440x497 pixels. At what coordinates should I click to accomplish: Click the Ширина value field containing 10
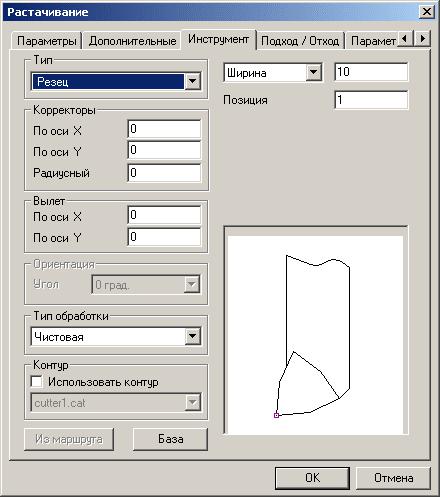371,72
